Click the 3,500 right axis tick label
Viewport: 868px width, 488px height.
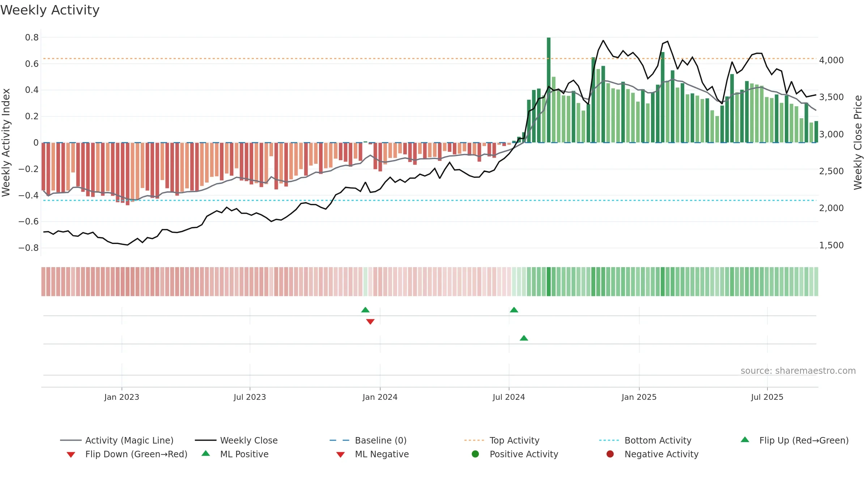[x=831, y=97]
